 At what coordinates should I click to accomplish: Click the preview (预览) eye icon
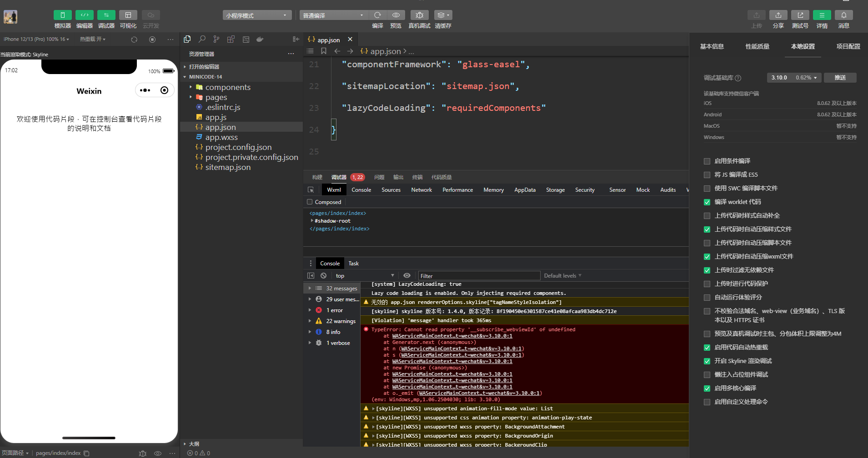(x=396, y=15)
